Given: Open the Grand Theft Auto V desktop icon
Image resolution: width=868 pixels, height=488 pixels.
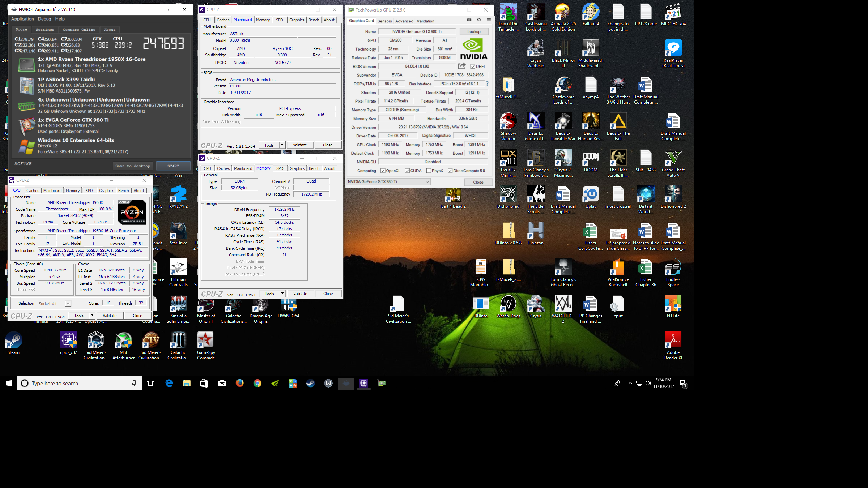Looking at the screenshot, I should pos(673,164).
